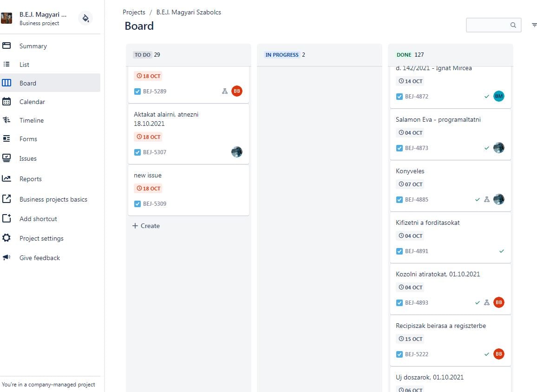Click the BB assignee avatar on BEJ-4893
Screen dimensions: 537x392
498,302
